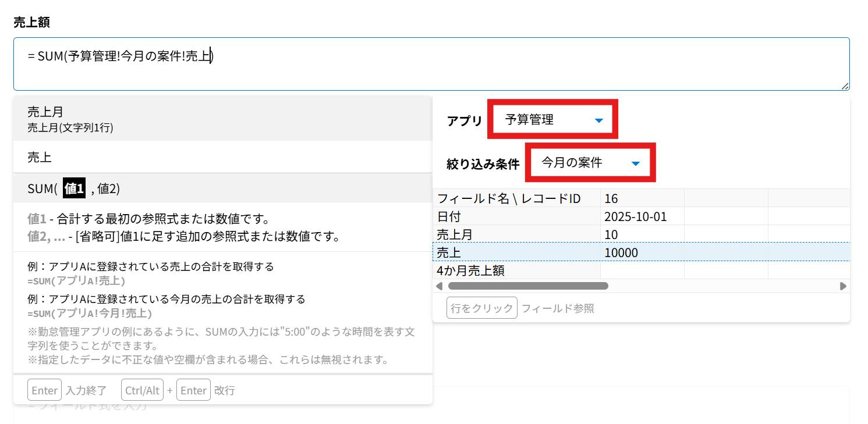
Task: Click the 10000 cell in the 売上 row
Action: (621, 252)
